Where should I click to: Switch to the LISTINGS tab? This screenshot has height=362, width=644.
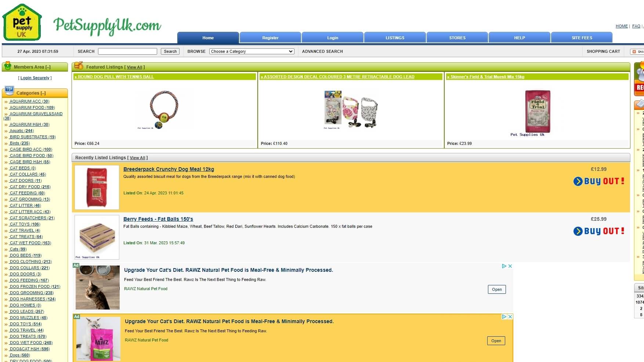tap(394, 37)
